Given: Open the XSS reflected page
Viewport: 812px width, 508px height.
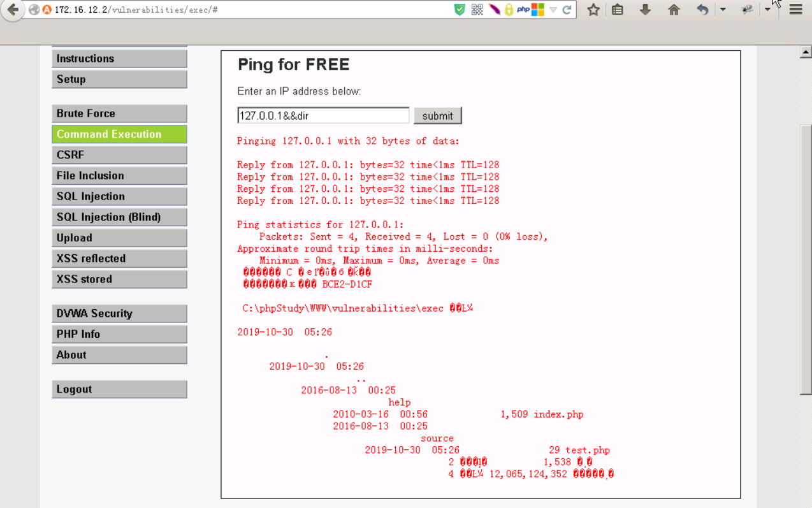Looking at the screenshot, I should click(x=119, y=259).
